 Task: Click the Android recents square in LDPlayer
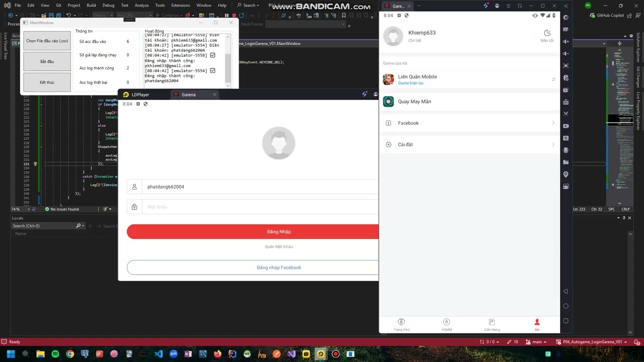click(566, 321)
